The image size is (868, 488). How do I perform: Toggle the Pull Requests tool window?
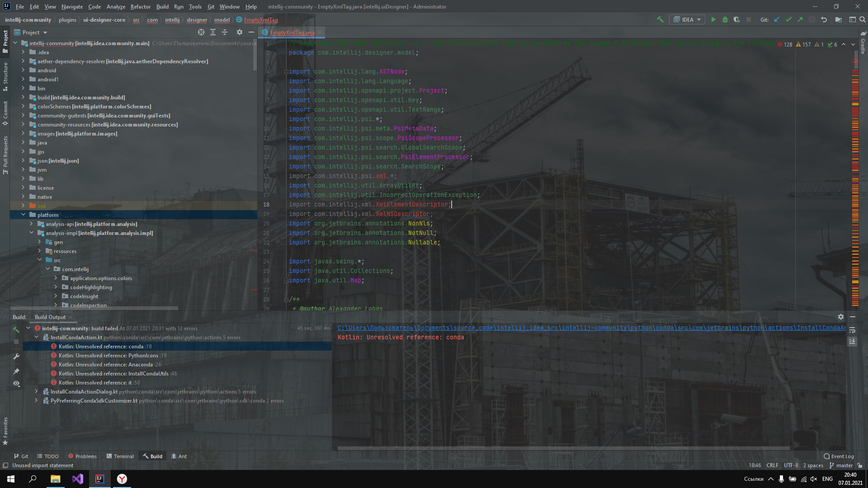5,155
